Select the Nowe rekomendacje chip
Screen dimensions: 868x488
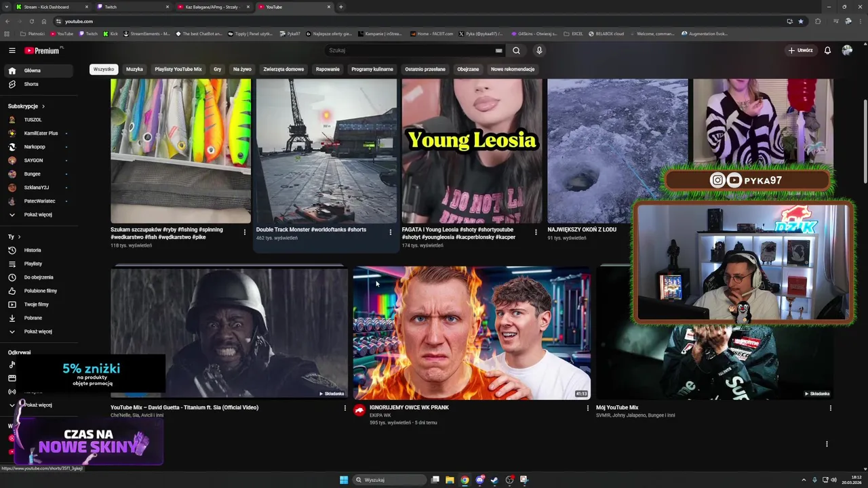[x=513, y=69]
